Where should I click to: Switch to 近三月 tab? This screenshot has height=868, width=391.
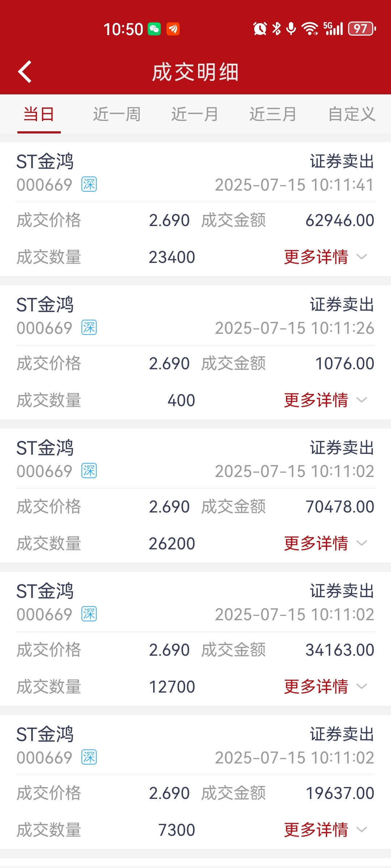[x=273, y=114]
